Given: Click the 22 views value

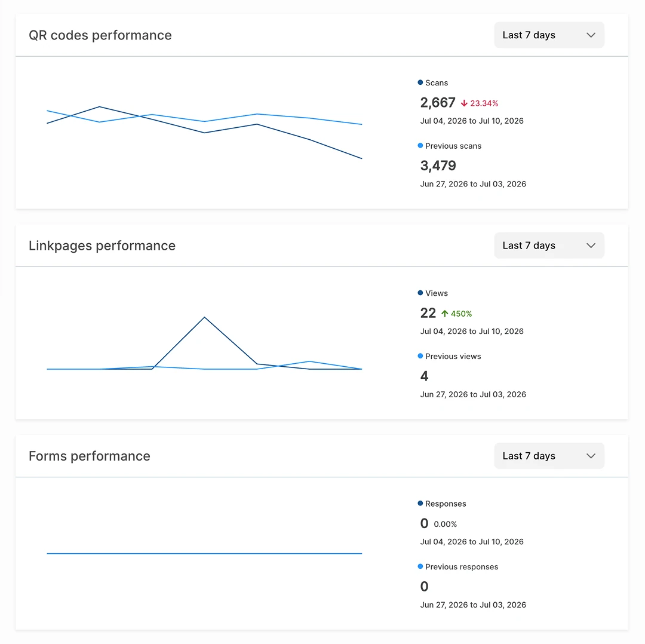Looking at the screenshot, I should click(428, 313).
